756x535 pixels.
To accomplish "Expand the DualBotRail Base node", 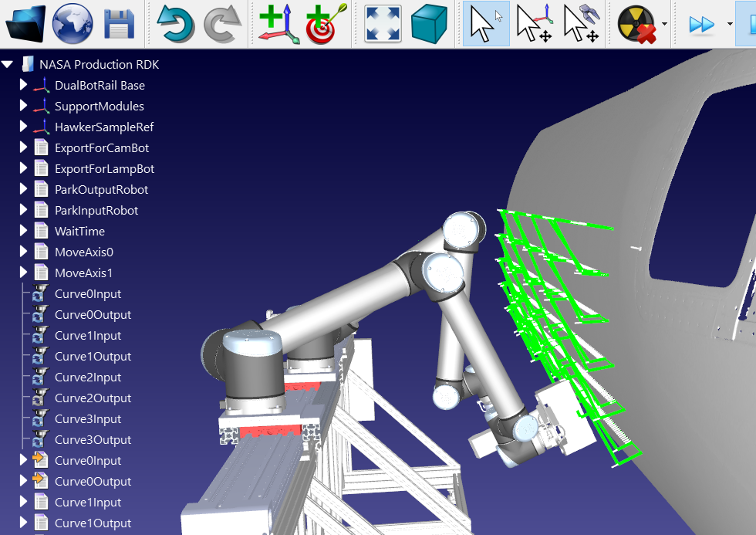I will [23, 85].
